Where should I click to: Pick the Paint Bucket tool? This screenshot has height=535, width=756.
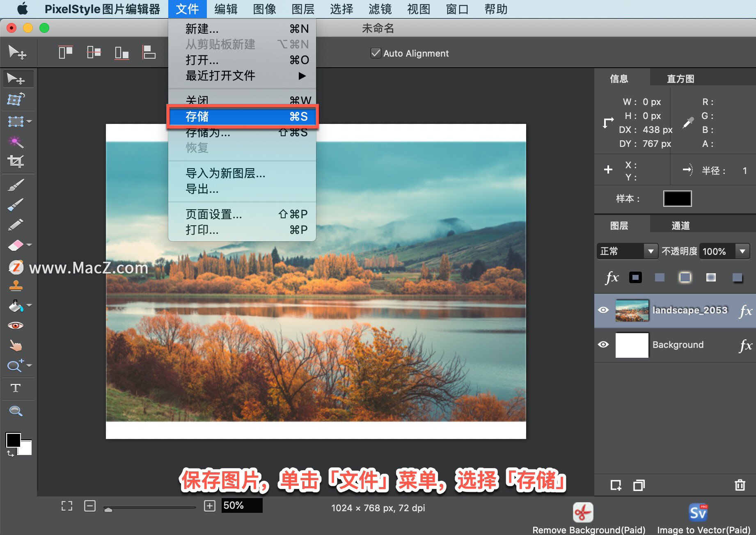tap(15, 306)
